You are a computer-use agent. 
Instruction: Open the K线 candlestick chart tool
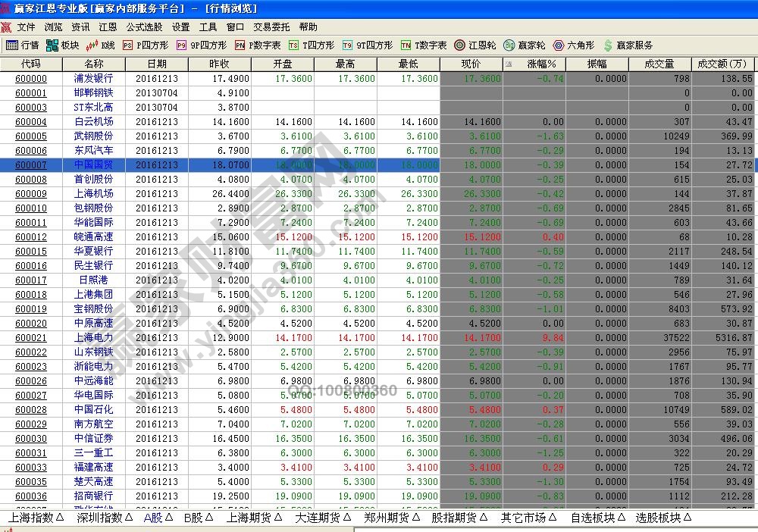(91, 44)
